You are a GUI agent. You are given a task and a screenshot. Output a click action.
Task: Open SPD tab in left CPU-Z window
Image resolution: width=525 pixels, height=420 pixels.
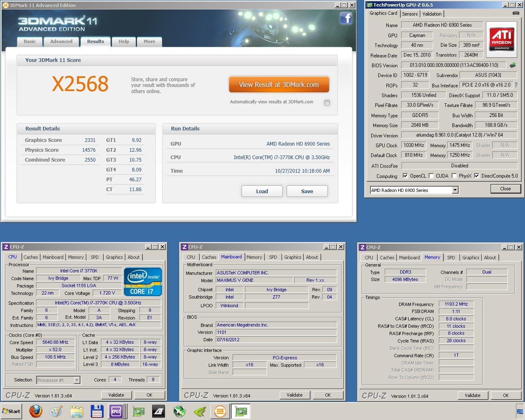click(95, 257)
